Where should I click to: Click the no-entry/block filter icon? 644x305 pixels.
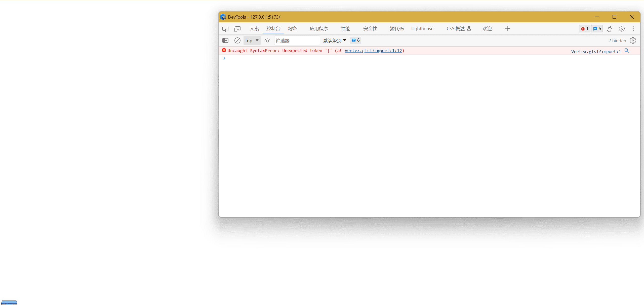237,40
